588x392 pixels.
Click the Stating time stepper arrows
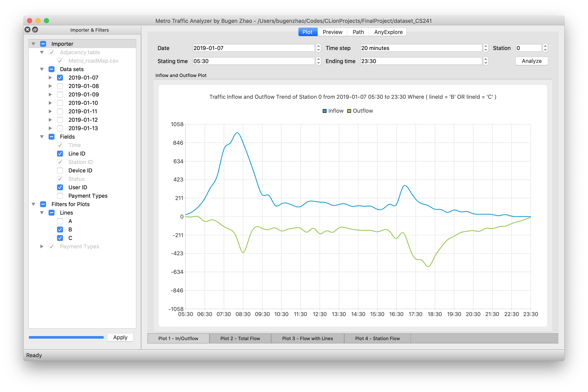(318, 61)
